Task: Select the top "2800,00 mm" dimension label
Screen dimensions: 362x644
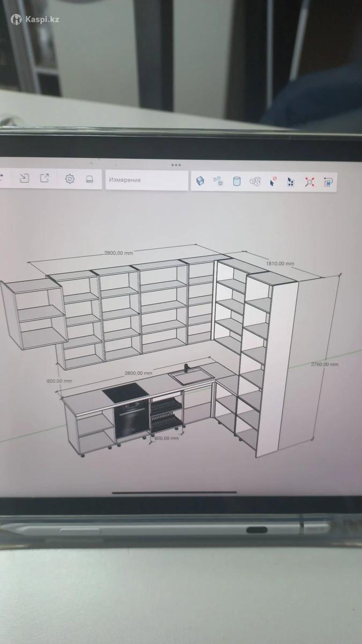Action: click(119, 253)
